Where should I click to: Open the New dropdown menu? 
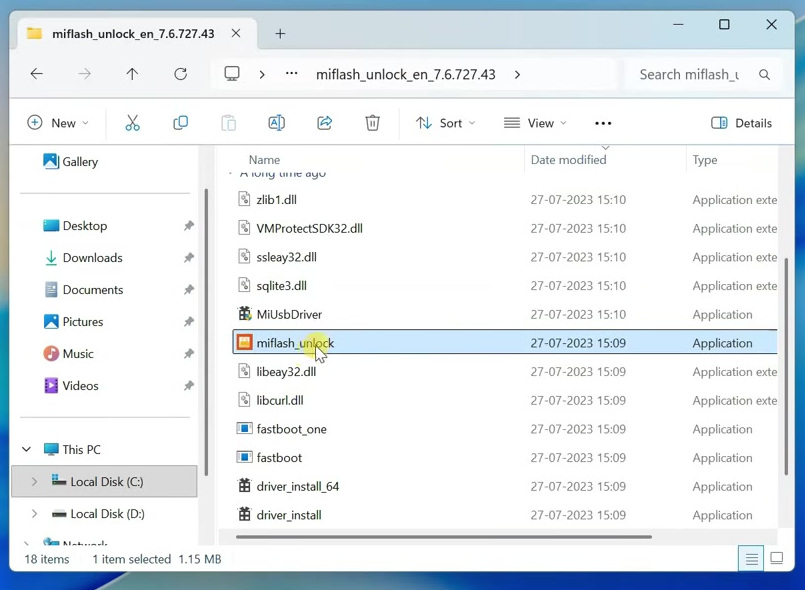click(x=58, y=123)
